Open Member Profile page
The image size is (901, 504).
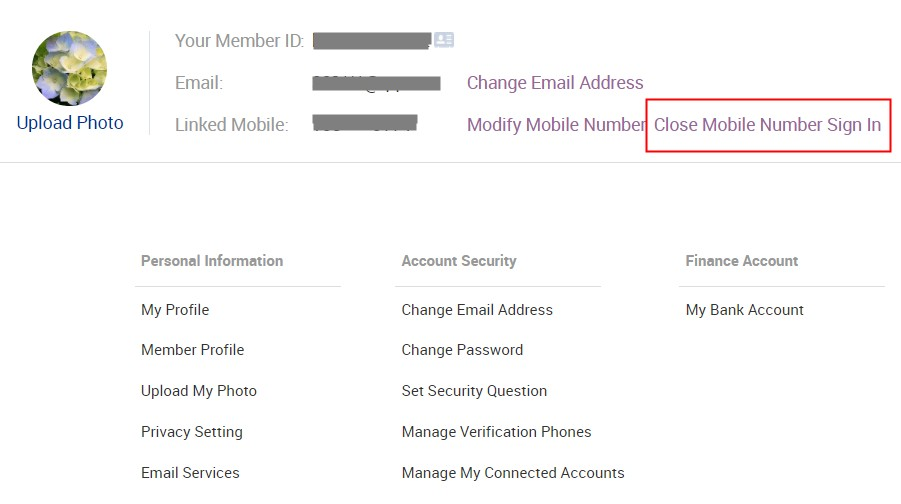(x=192, y=350)
